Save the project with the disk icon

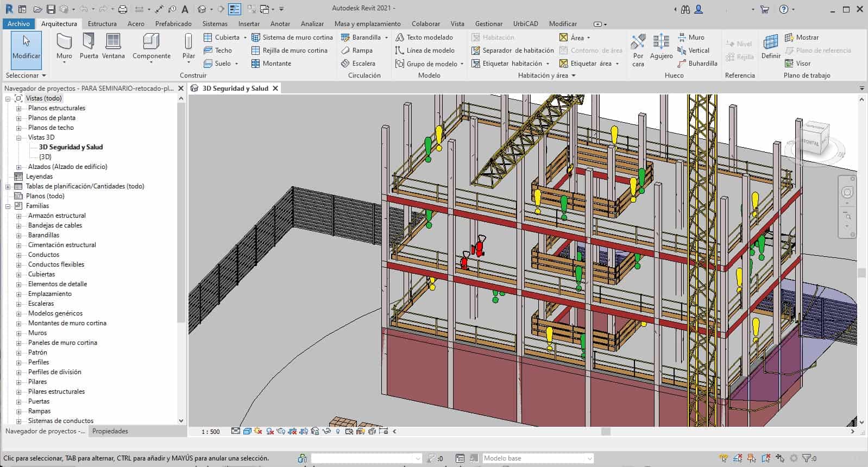tap(51, 9)
